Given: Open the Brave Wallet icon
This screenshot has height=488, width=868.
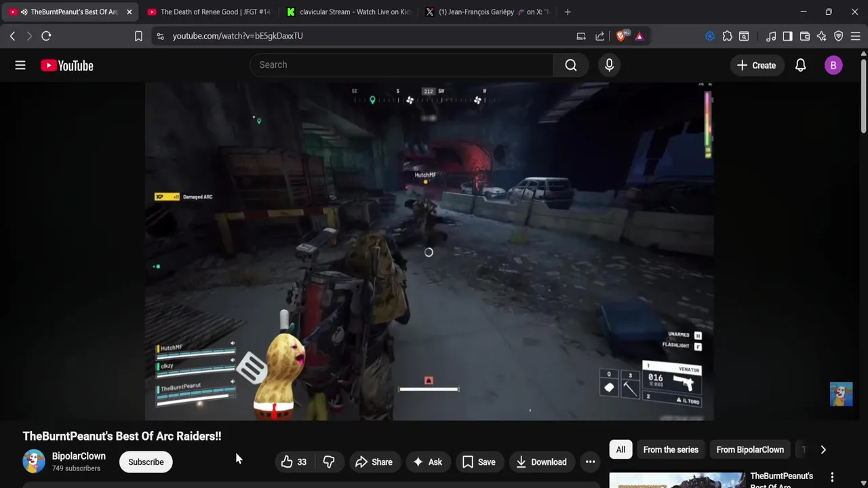Looking at the screenshot, I should [x=805, y=36].
